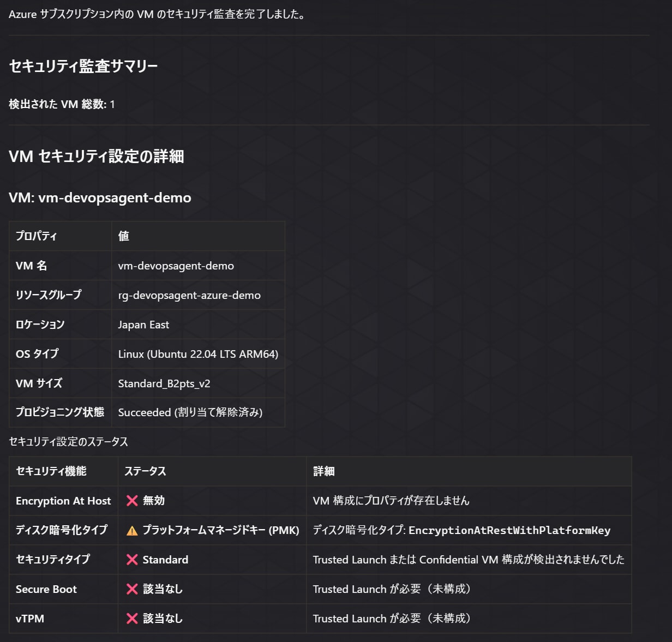This screenshot has width=672, height=642.
Task: Select the Trusted Launch または Confidential VM detail
Action: click(x=469, y=560)
